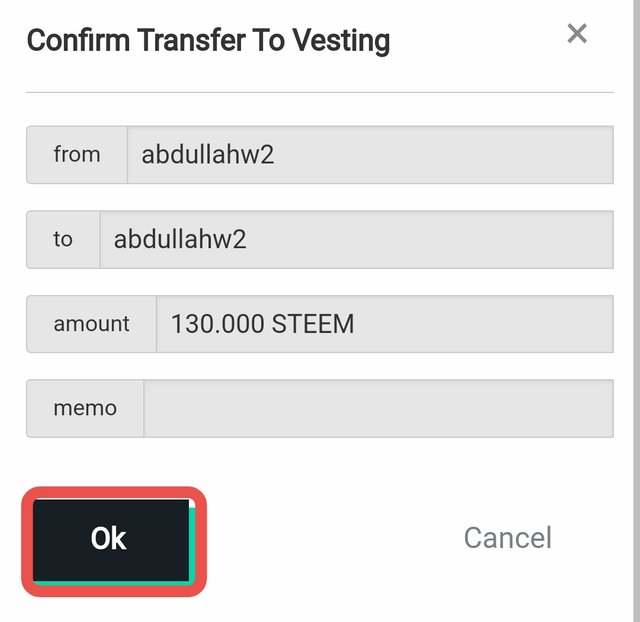Click the 130.000 STEEM value text
Viewport: 640px width, 622px height.
(x=262, y=324)
